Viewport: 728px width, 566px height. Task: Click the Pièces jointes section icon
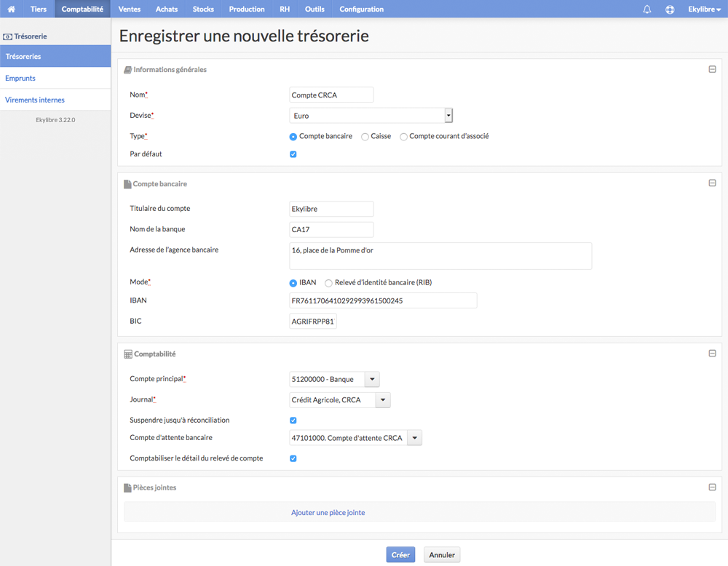(x=127, y=488)
